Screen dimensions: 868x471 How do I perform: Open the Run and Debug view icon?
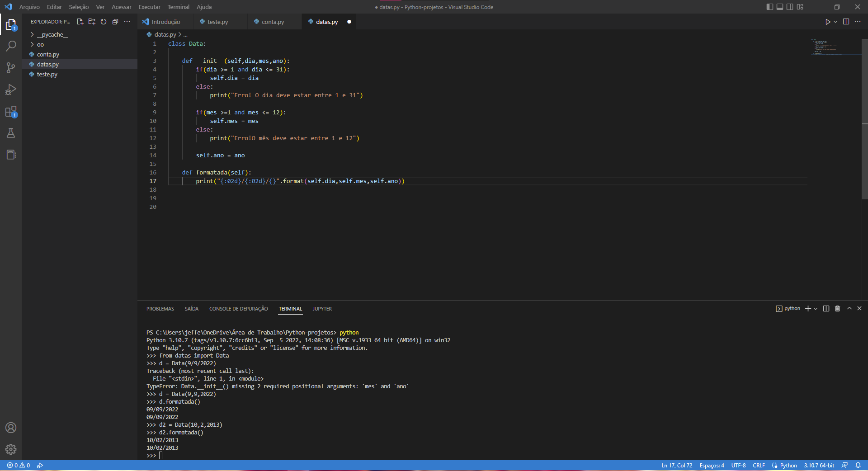(11, 89)
